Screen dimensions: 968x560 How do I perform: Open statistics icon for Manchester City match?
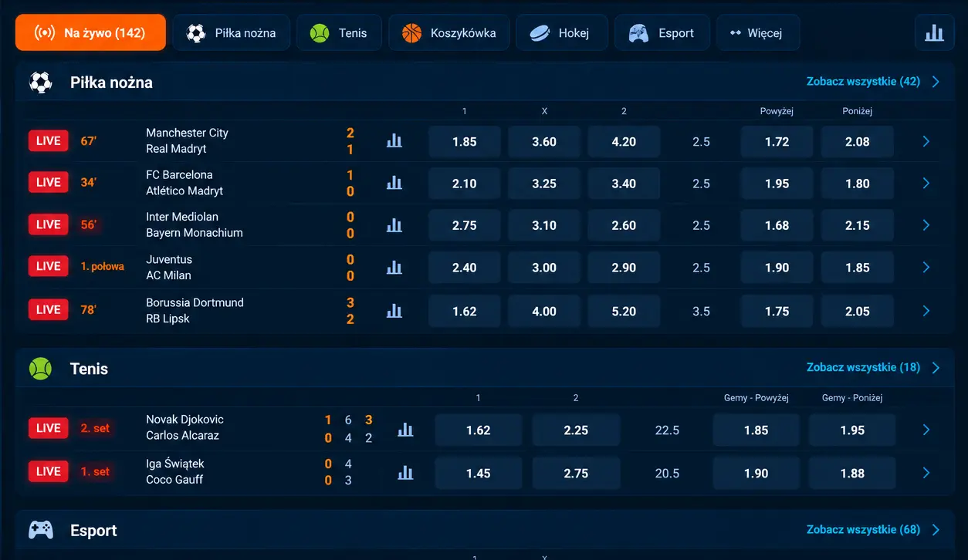pyautogui.click(x=394, y=141)
